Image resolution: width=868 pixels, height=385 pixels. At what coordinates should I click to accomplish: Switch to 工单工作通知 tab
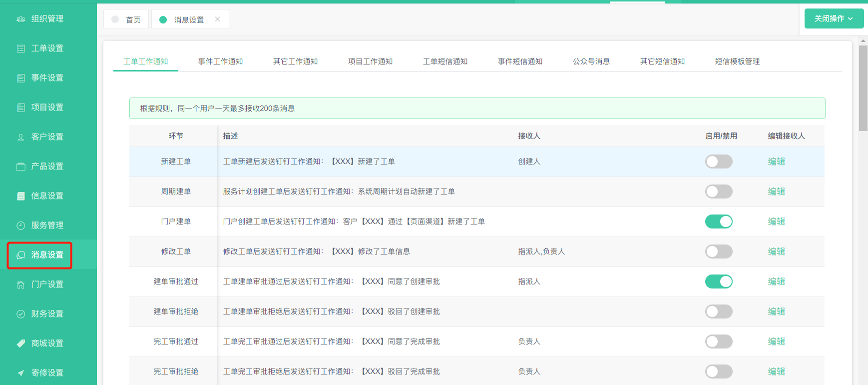pyautogui.click(x=146, y=61)
